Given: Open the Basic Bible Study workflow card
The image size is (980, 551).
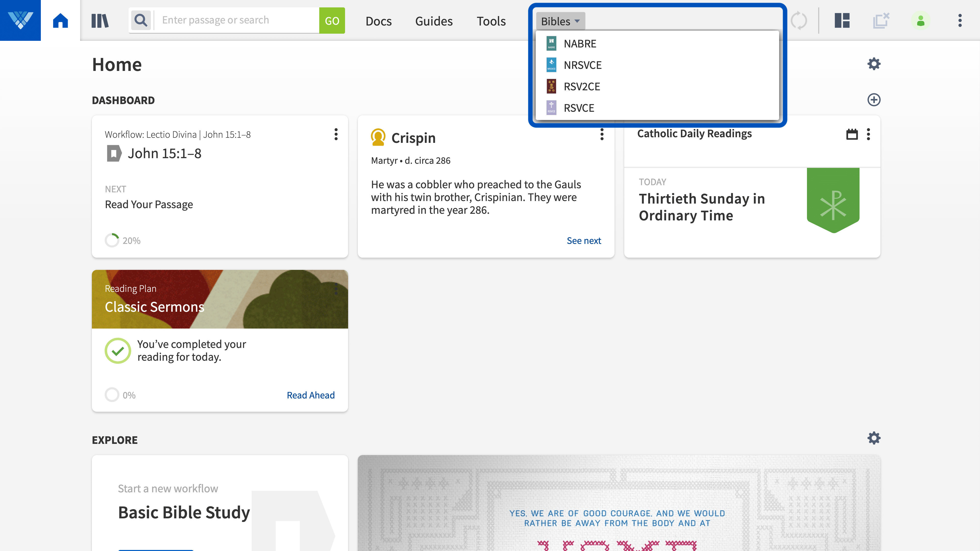Looking at the screenshot, I should (220, 503).
